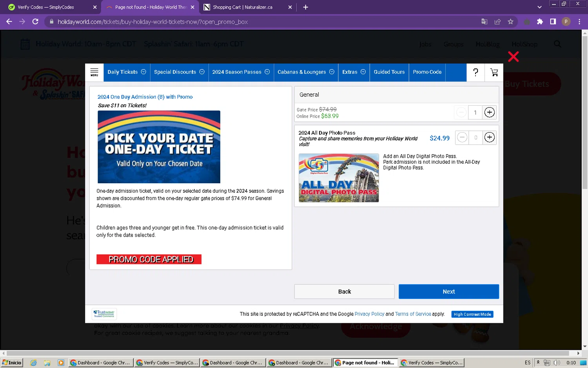Screen dimensions: 588x368
Task: Expand the Daily Tickets dropdown
Action: tap(127, 72)
